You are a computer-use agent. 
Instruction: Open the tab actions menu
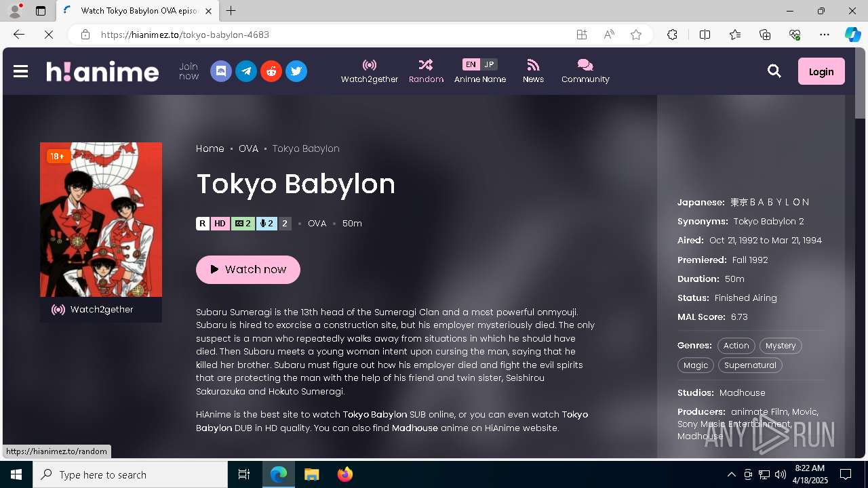[41, 11]
